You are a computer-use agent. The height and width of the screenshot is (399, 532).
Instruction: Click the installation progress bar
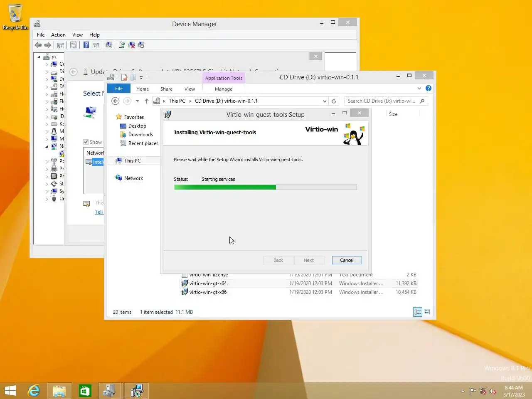click(x=265, y=187)
